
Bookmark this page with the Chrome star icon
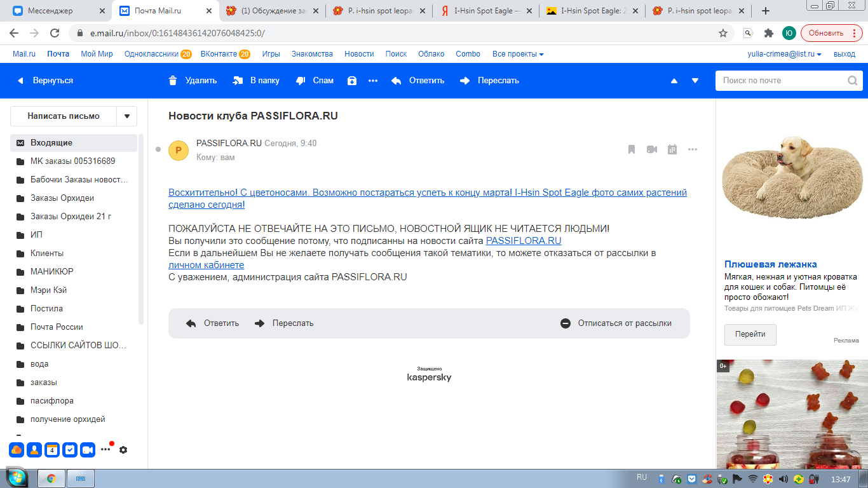pyautogui.click(x=722, y=33)
